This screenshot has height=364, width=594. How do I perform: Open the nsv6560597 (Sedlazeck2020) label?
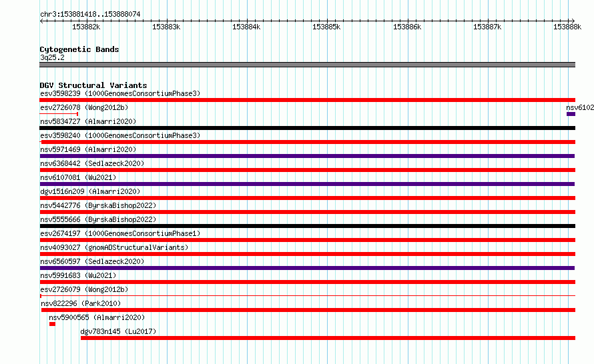pyautogui.click(x=92, y=261)
